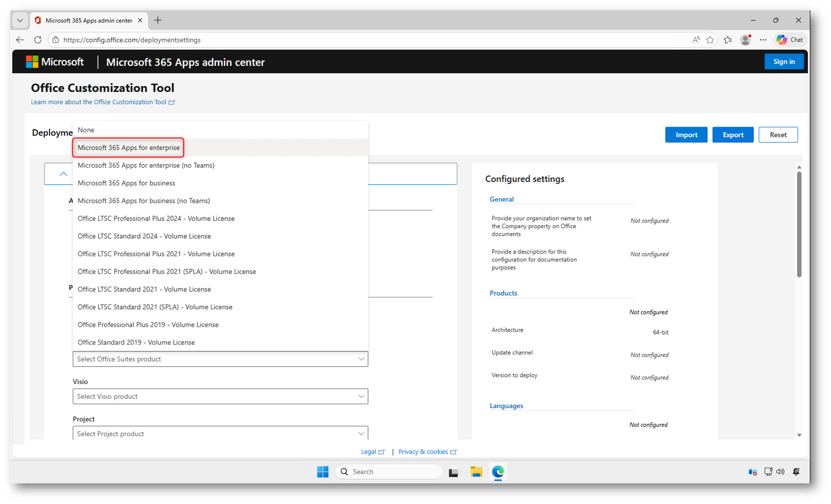Add page to favorites star icon
The height and width of the screenshot is (504, 831).
tap(710, 40)
